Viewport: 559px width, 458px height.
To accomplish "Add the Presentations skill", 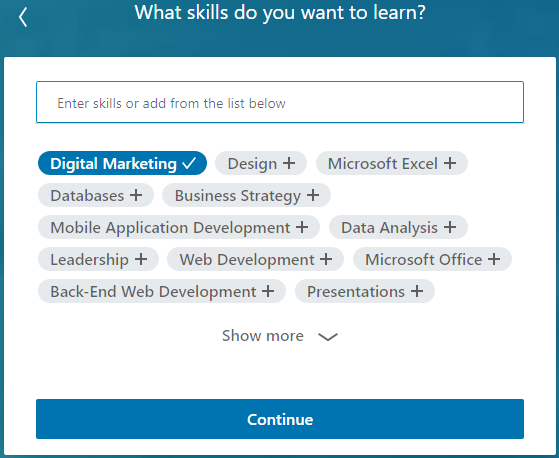I will (x=365, y=291).
